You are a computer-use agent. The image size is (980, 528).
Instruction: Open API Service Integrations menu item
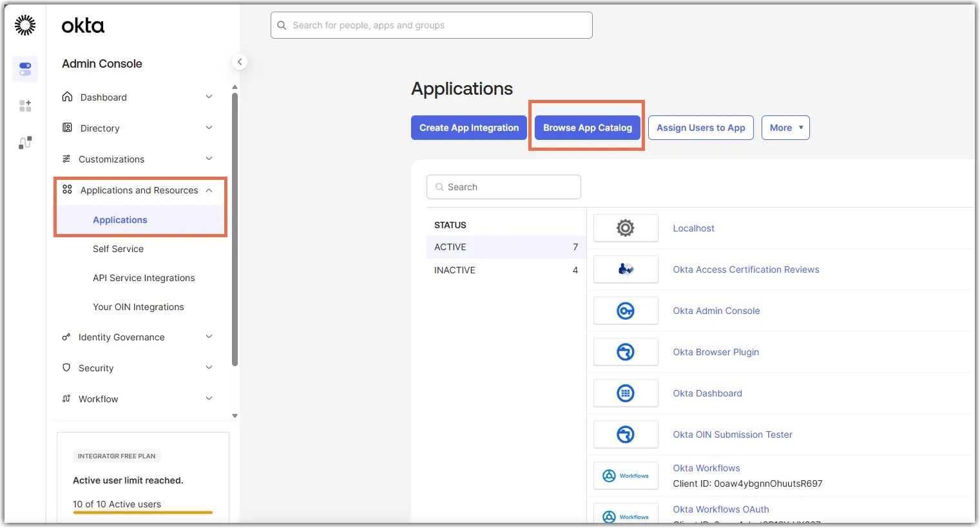144,278
